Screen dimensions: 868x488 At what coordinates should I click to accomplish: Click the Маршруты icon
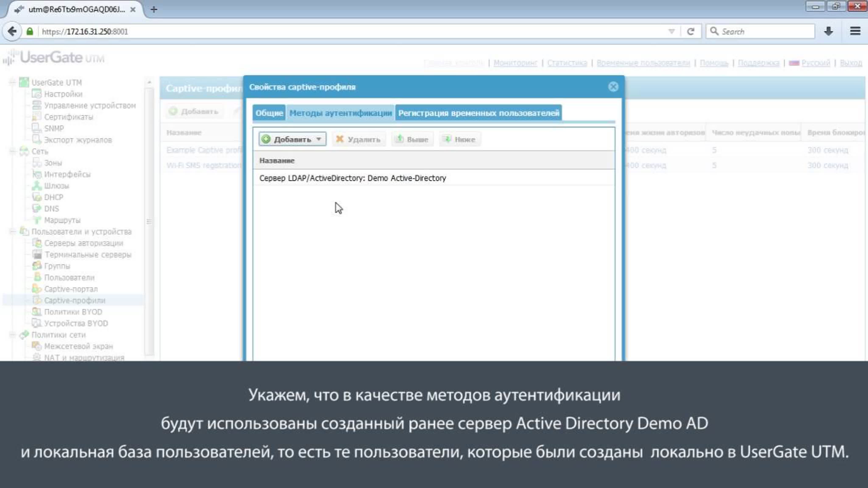tap(36, 220)
